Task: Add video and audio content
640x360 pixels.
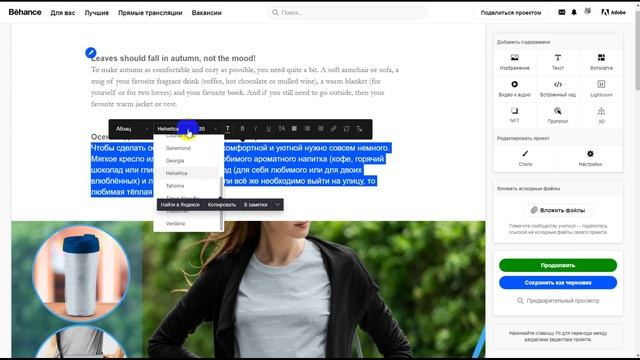Action: point(514,89)
